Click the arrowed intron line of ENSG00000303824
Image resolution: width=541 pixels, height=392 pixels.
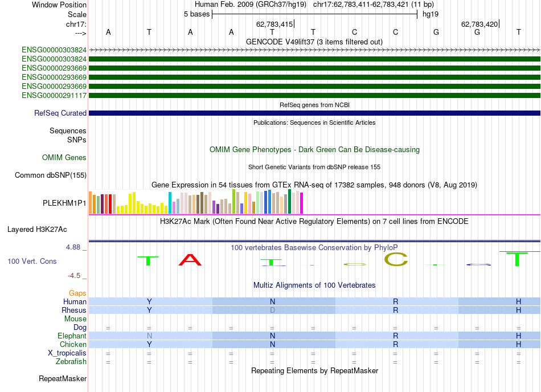click(x=315, y=50)
